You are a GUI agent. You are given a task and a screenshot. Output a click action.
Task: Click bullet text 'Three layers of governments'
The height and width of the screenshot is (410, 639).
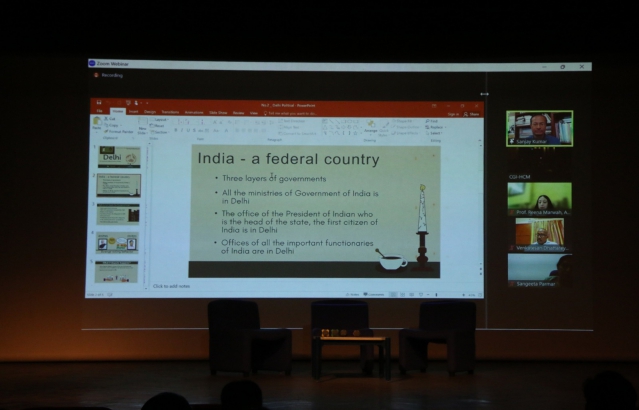(274, 179)
